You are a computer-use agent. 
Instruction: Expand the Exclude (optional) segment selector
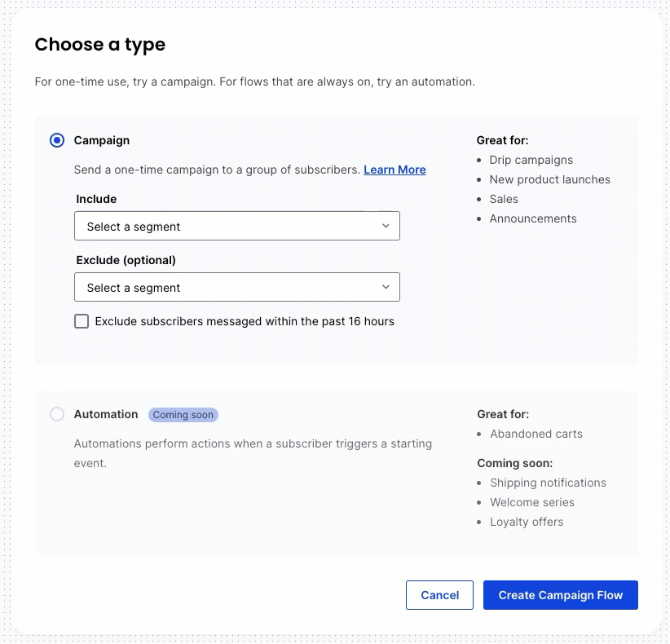click(236, 287)
